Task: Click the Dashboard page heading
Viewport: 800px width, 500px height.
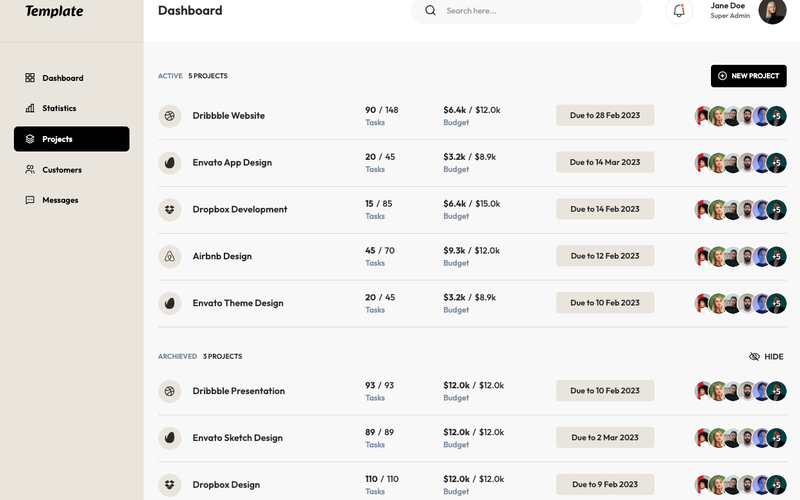Action: 190,11
